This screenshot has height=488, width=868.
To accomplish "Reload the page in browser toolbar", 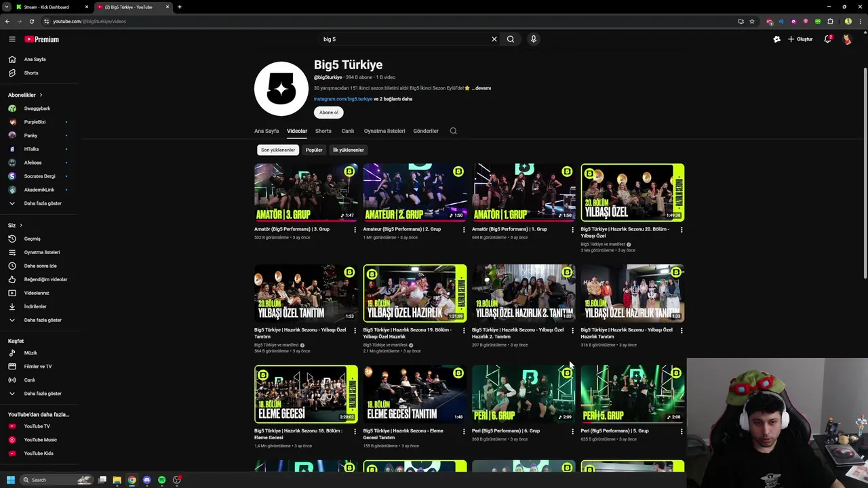I will (x=31, y=21).
